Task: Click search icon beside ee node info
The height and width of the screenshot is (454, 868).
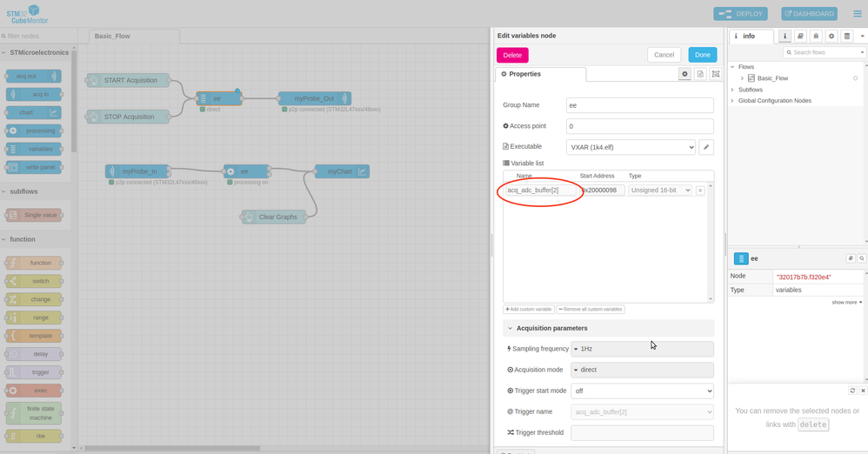Action: pos(861,258)
